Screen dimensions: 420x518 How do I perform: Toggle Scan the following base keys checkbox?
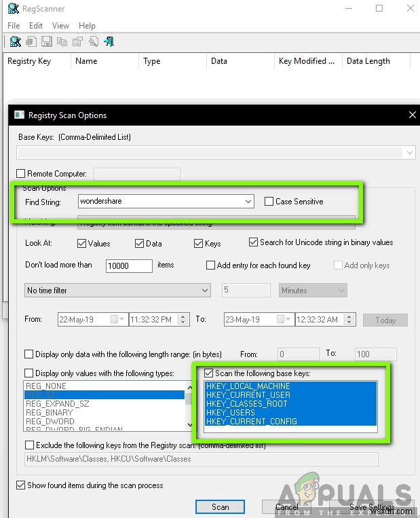point(208,373)
